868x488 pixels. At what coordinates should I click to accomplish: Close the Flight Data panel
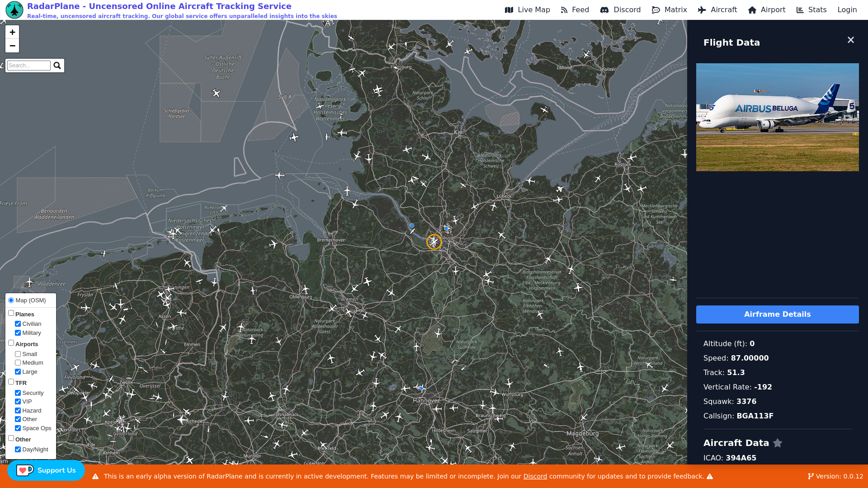(850, 40)
